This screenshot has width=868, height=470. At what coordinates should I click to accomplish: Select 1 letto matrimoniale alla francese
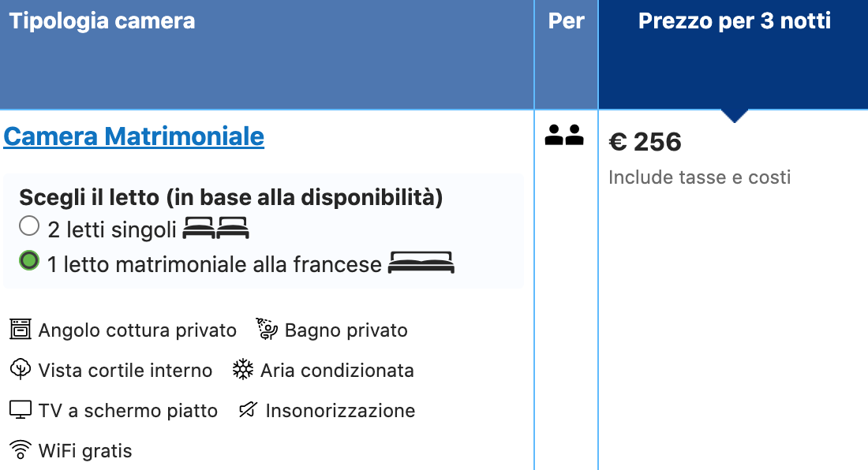29,260
